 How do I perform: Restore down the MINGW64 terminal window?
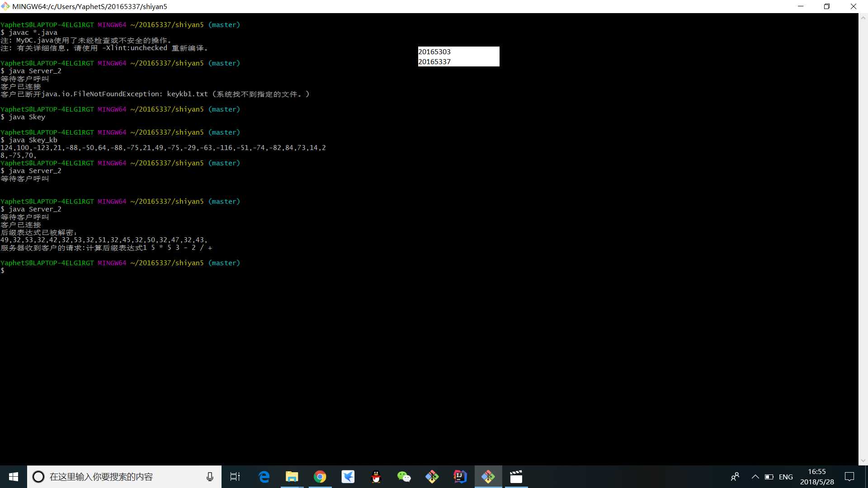coord(827,6)
